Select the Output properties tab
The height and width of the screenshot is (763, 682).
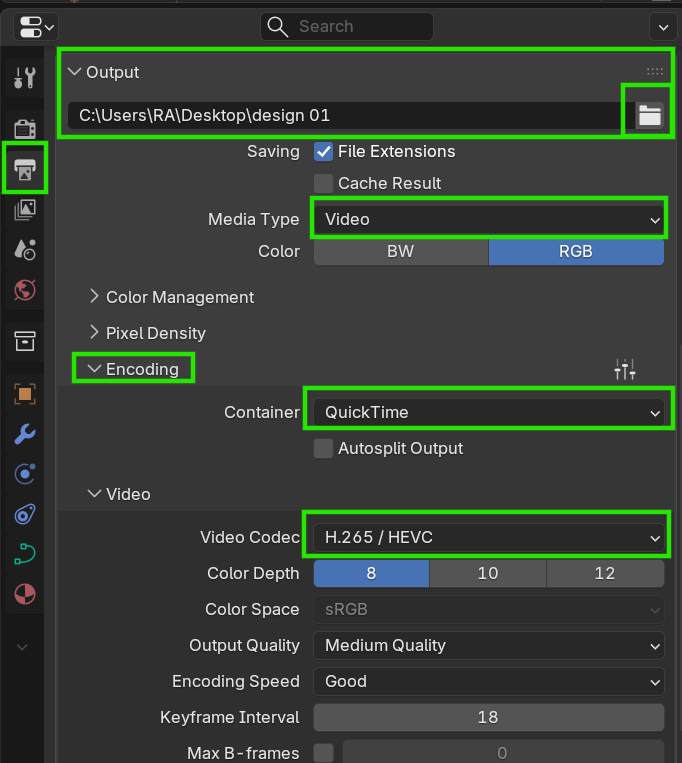tap(25, 169)
